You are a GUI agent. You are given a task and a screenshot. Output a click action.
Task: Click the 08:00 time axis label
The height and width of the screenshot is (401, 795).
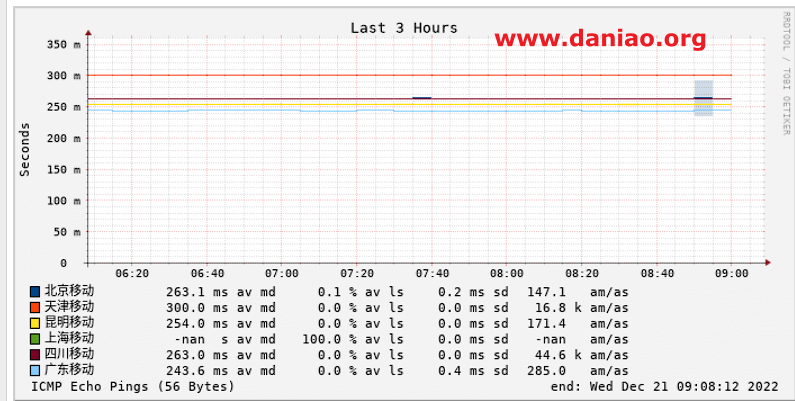506,273
